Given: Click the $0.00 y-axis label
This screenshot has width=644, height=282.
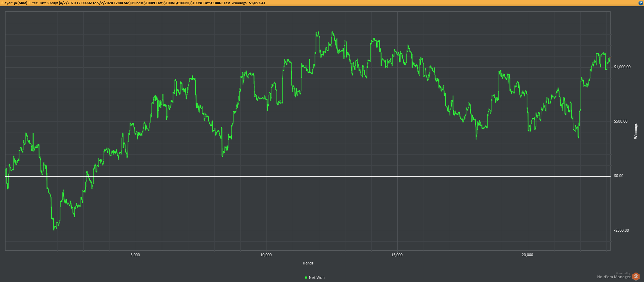Looking at the screenshot, I should pos(619,176).
